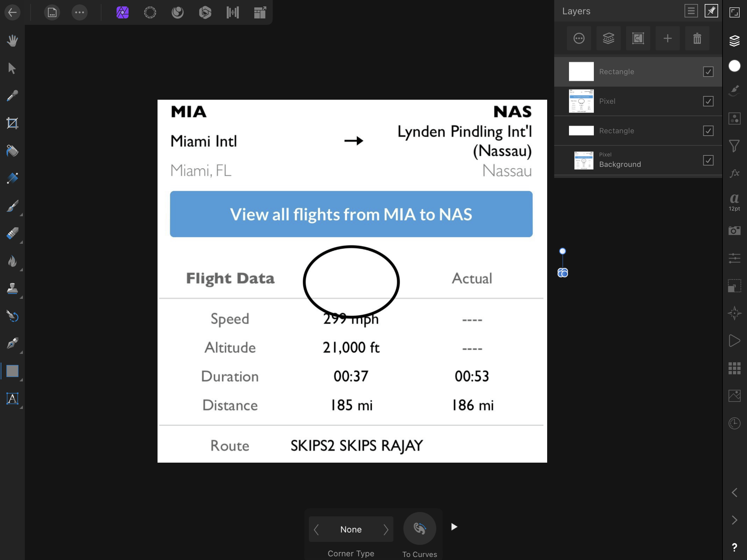Viewport: 747px width, 560px height.
Task: Select the Gradient tool
Action: click(x=12, y=178)
